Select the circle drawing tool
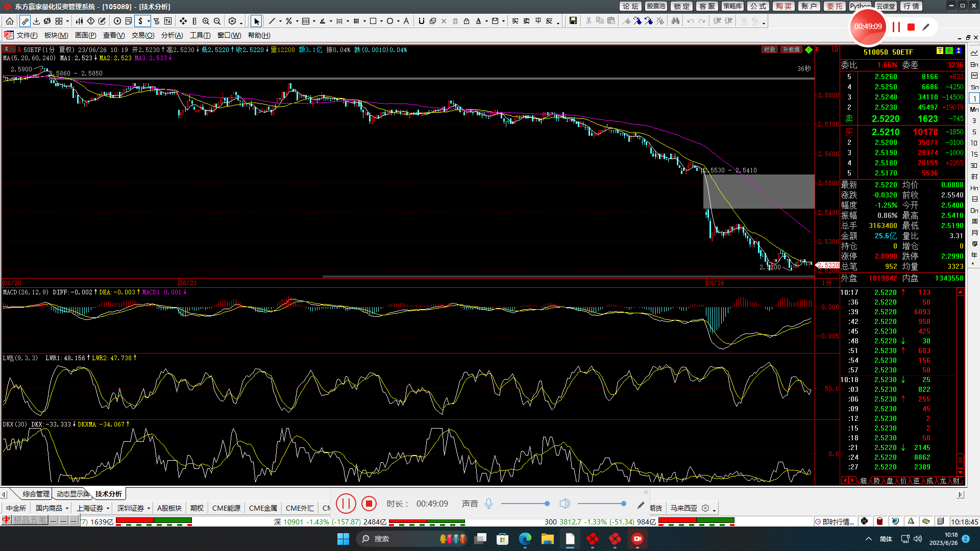 tap(390, 21)
